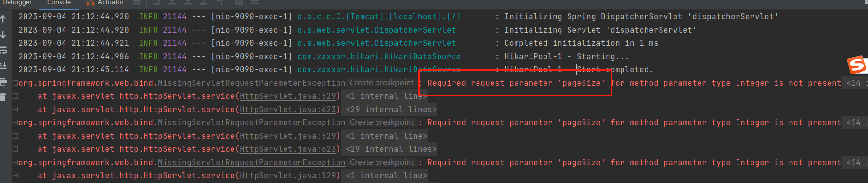Follow the first HttpServlet.java:623 link
Image resolution: width=868 pixels, height=183 pixels.
coord(287,109)
